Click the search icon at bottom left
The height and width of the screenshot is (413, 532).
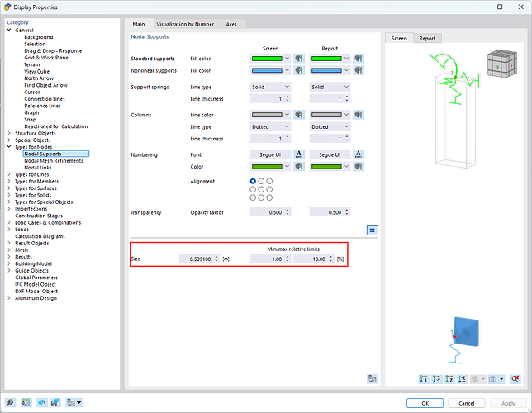[12, 403]
